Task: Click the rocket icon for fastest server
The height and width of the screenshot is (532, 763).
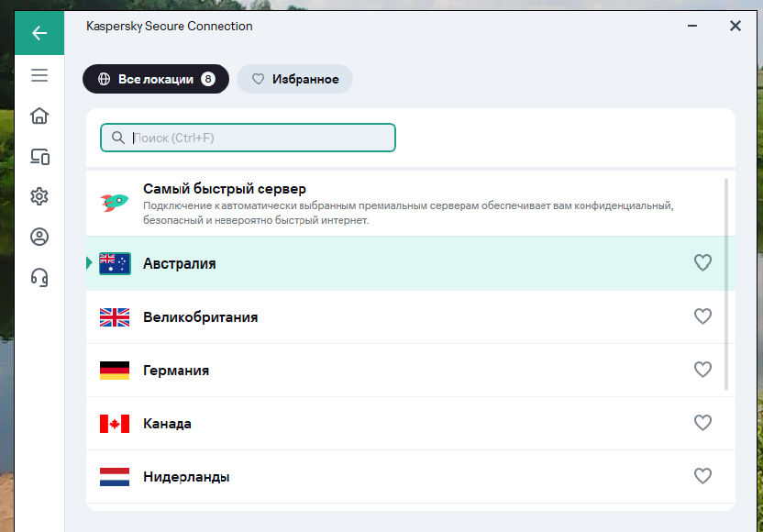Action: pyautogui.click(x=115, y=202)
